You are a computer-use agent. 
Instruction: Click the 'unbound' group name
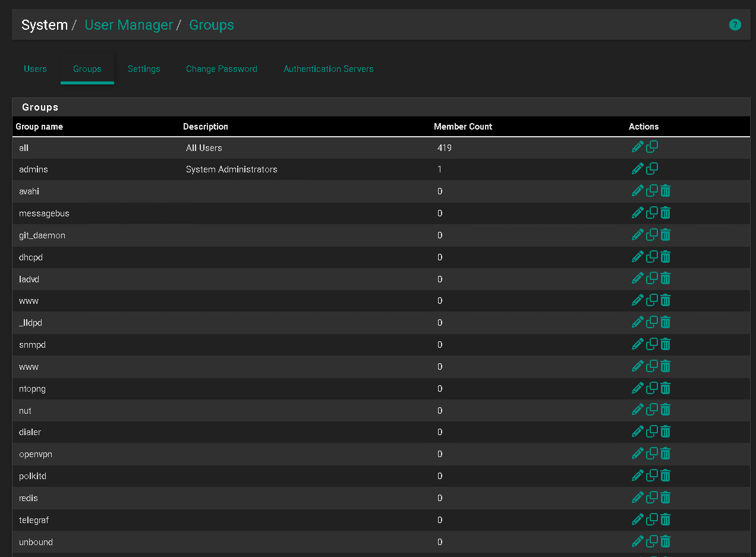36,542
